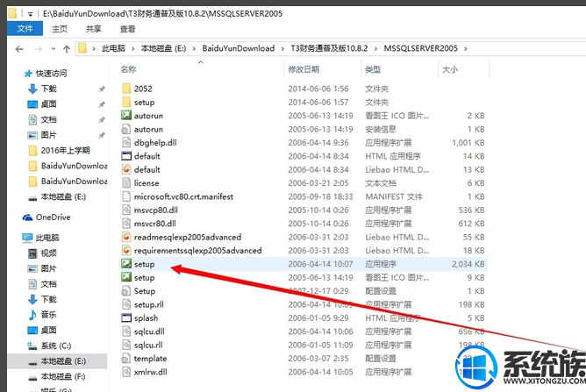Open Quick Access toolbar customize dropdown
The width and height of the screenshot is (586, 392).
(x=31, y=14)
